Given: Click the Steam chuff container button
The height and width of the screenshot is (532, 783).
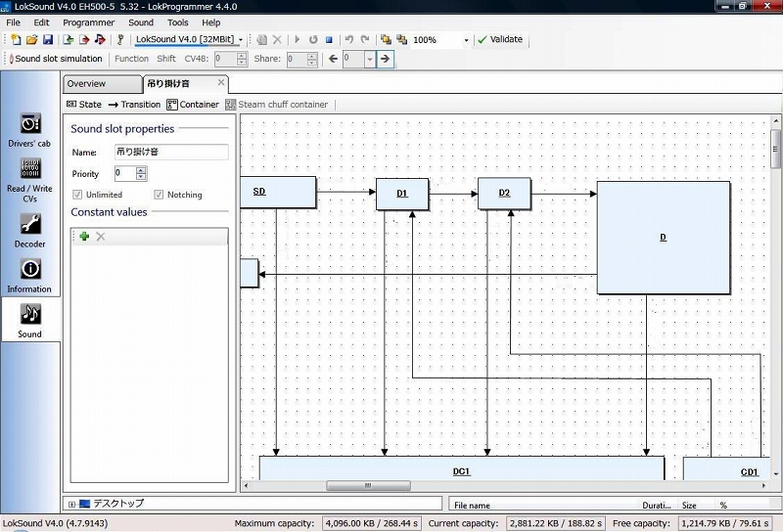Looking at the screenshot, I should coord(277,105).
